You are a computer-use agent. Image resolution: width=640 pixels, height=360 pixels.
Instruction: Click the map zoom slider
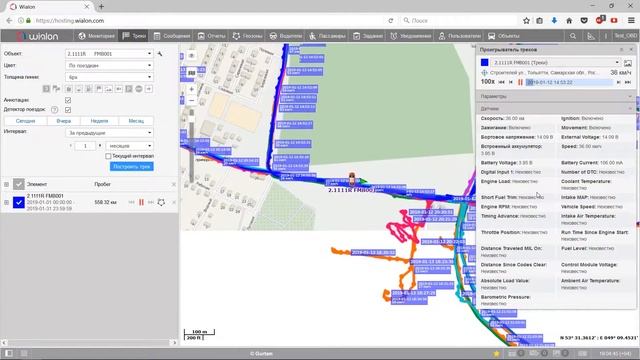pos(191,145)
